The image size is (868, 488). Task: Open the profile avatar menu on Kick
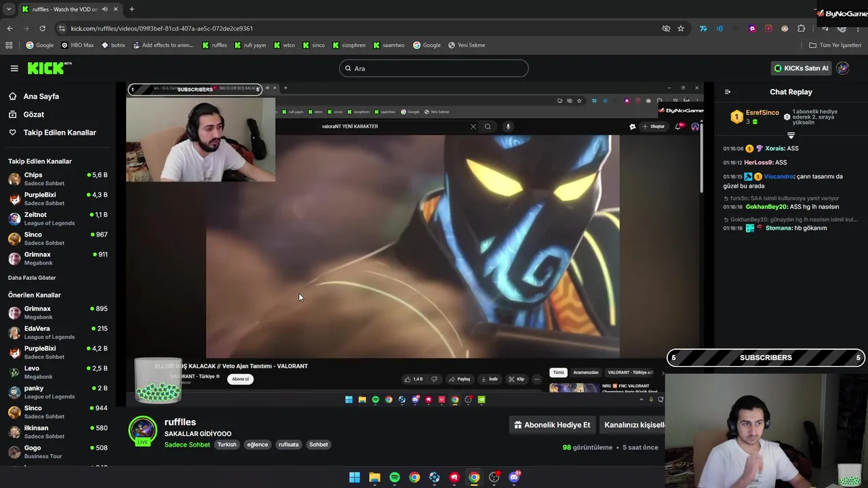click(x=843, y=68)
